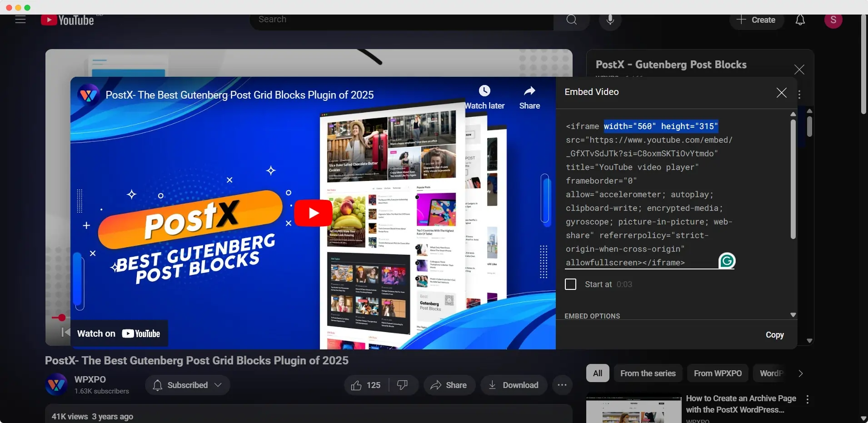Play the embedded video with the red play button
The height and width of the screenshot is (423, 868).
coord(313,213)
